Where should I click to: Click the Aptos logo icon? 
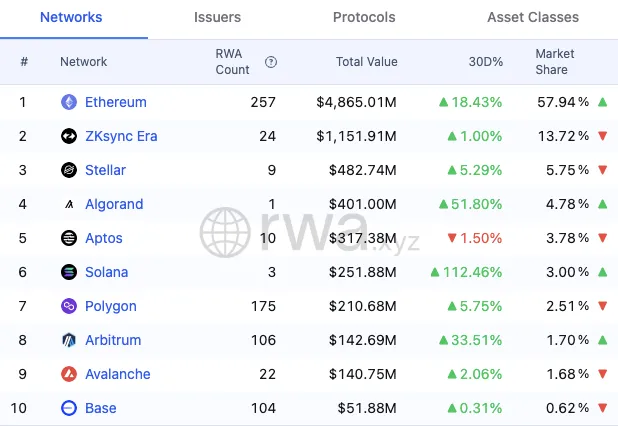(x=69, y=238)
